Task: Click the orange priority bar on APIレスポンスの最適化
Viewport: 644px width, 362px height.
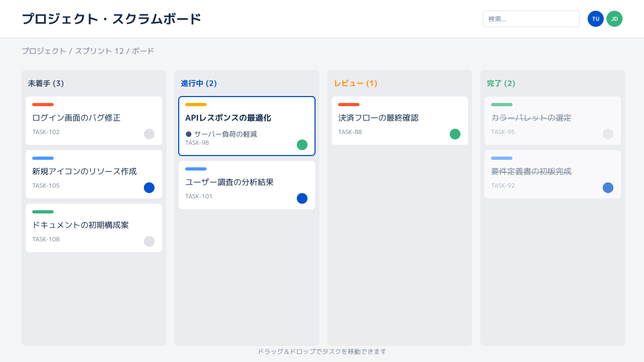Action: point(196,105)
